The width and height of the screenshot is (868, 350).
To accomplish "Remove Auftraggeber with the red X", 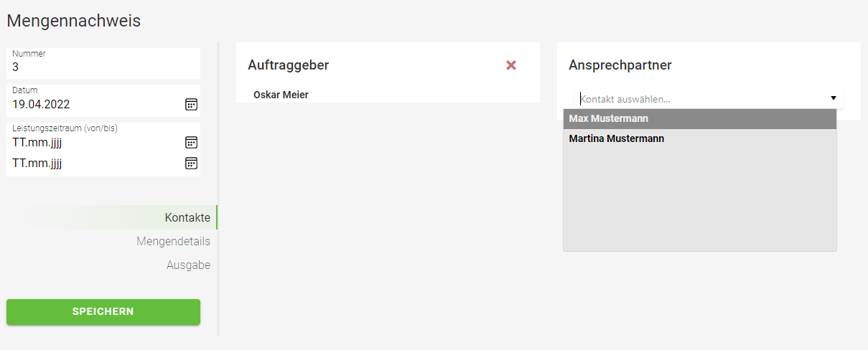I will pyautogui.click(x=511, y=65).
